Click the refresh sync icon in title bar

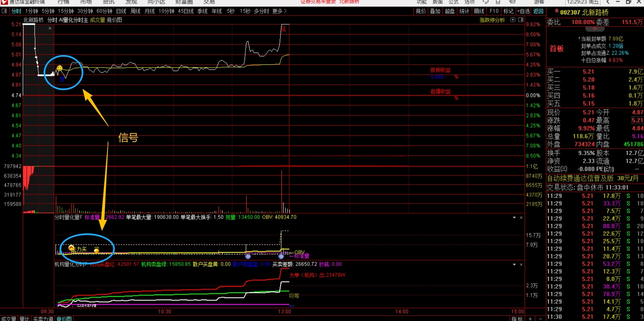pyautogui.click(x=485, y=2)
